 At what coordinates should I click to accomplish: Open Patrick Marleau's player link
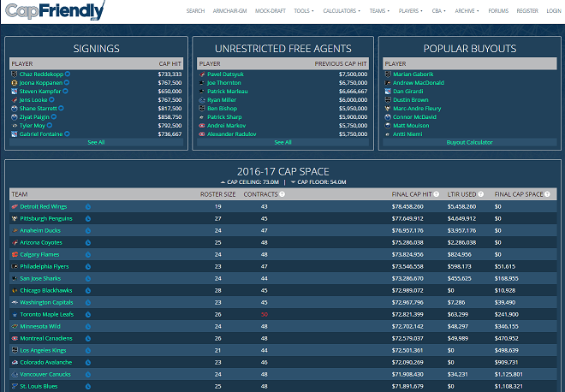228,92
